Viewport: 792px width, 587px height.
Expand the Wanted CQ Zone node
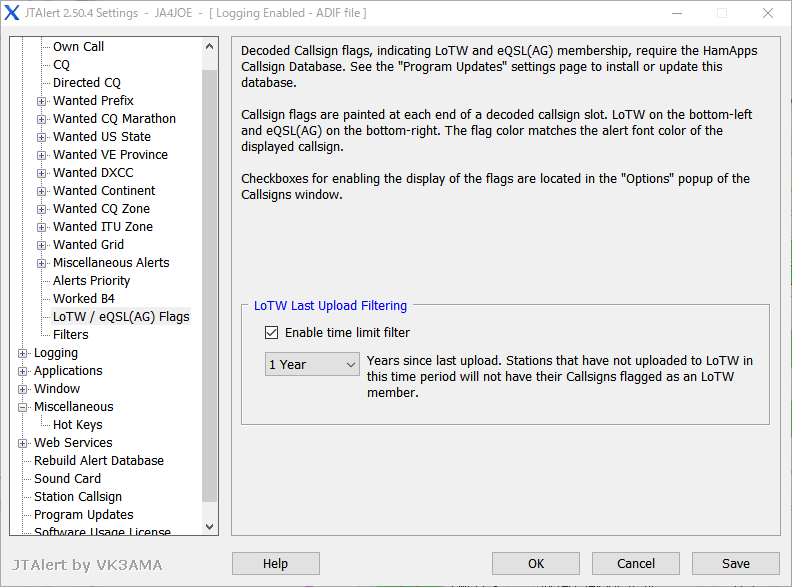[x=41, y=209]
